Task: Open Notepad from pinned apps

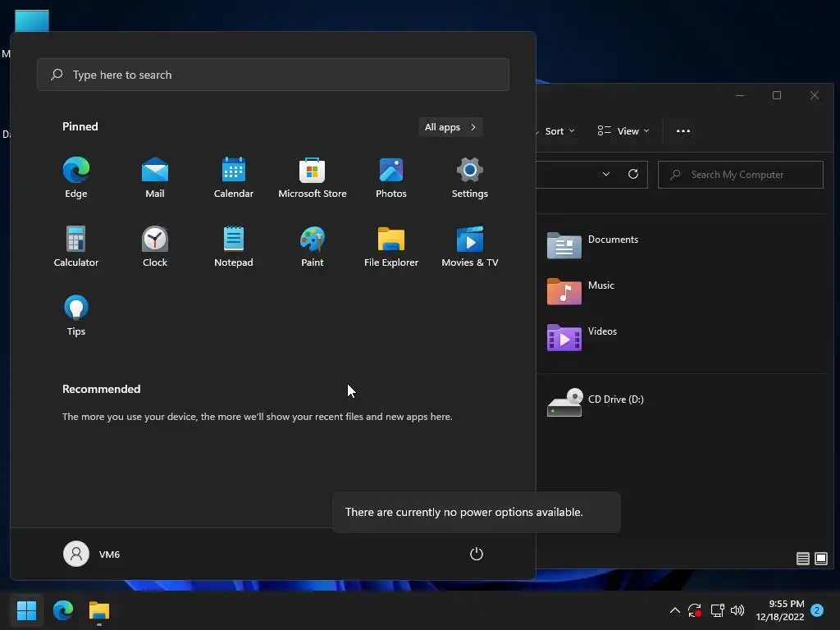Action: [x=234, y=246]
